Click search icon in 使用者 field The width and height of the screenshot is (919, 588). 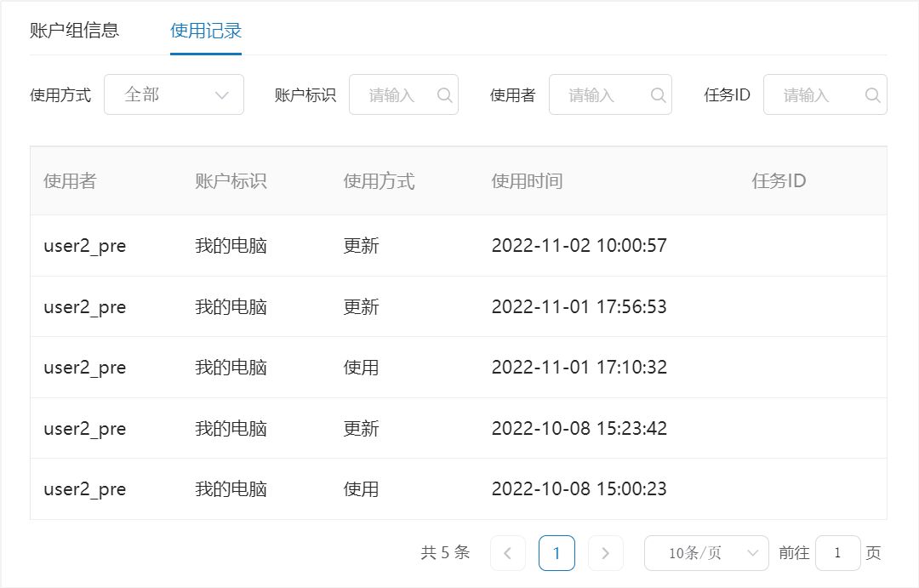tap(658, 95)
